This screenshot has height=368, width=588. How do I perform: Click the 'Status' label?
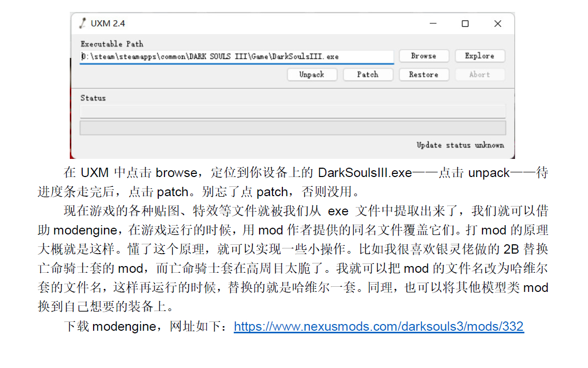click(93, 98)
